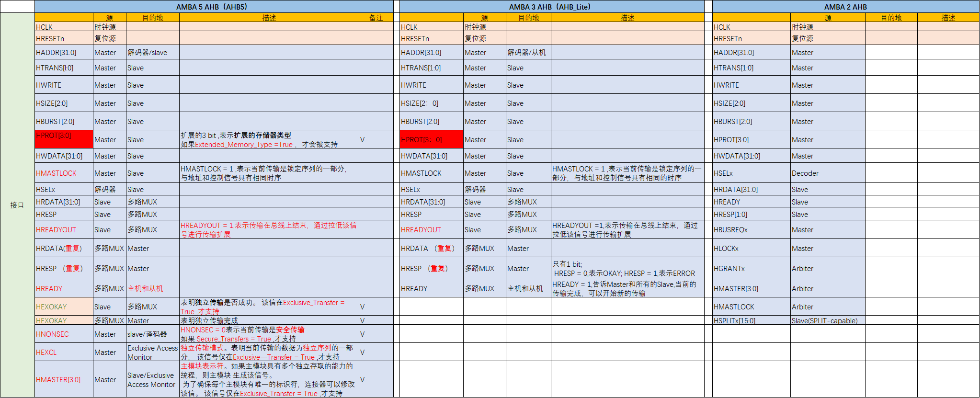Select HSPLITx[15:0] in the AMBA 2 AHB table
980x398 pixels.
coord(752,320)
